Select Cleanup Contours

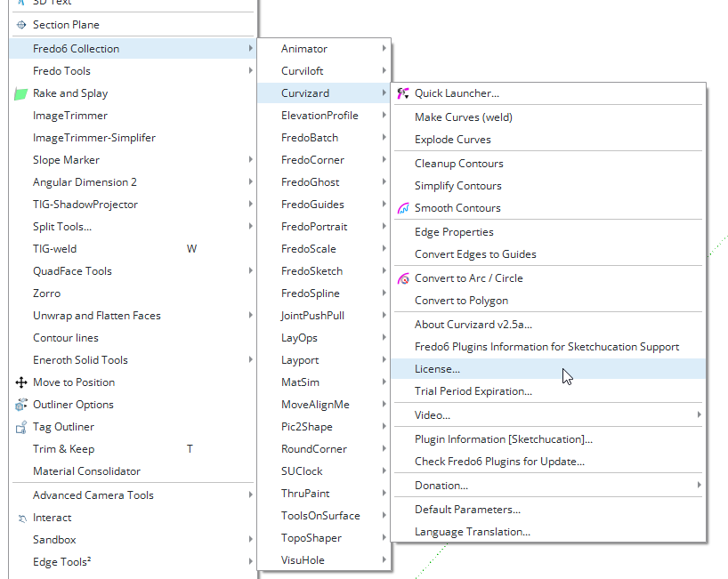tap(548, 164)
